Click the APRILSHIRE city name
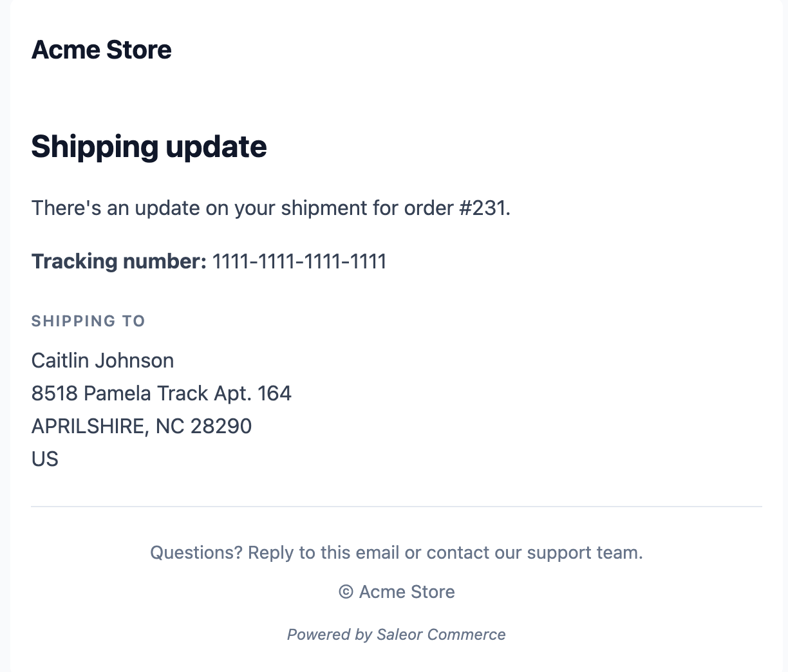This screenshot has width=788, height=672. pyautogui.click(x=88, y=426)
